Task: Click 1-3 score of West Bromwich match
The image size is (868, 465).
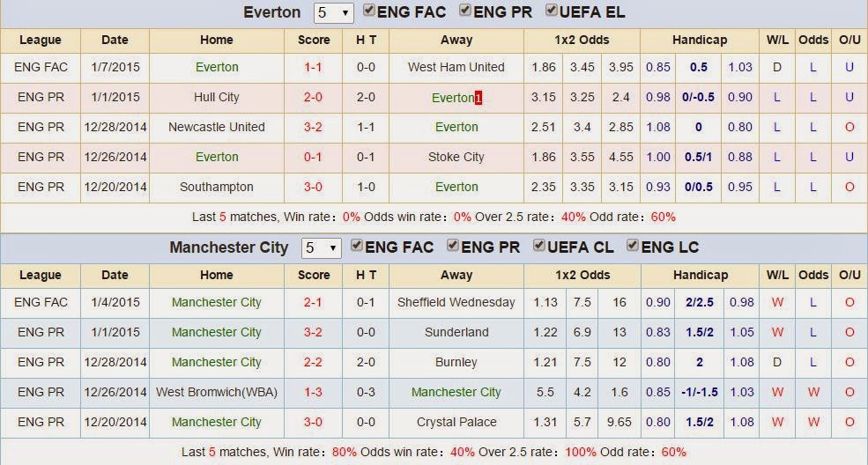Action: [314, 392]
